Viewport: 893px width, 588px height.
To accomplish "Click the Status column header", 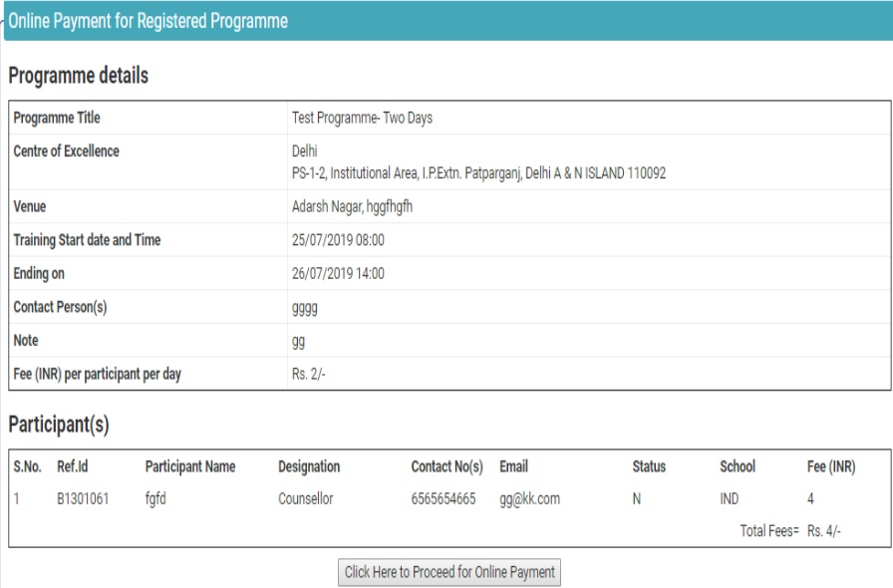I will pos(649,466).
